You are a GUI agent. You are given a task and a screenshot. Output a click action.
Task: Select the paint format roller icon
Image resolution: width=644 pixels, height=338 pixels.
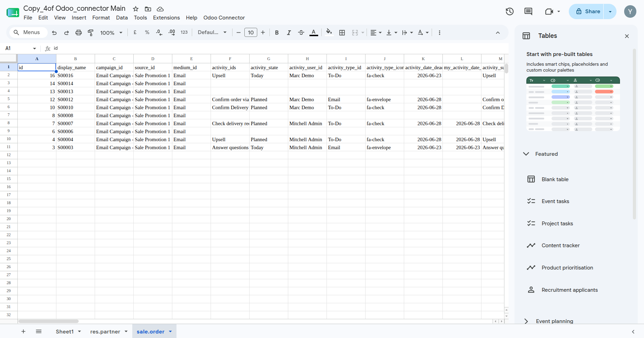click(91, 33)
